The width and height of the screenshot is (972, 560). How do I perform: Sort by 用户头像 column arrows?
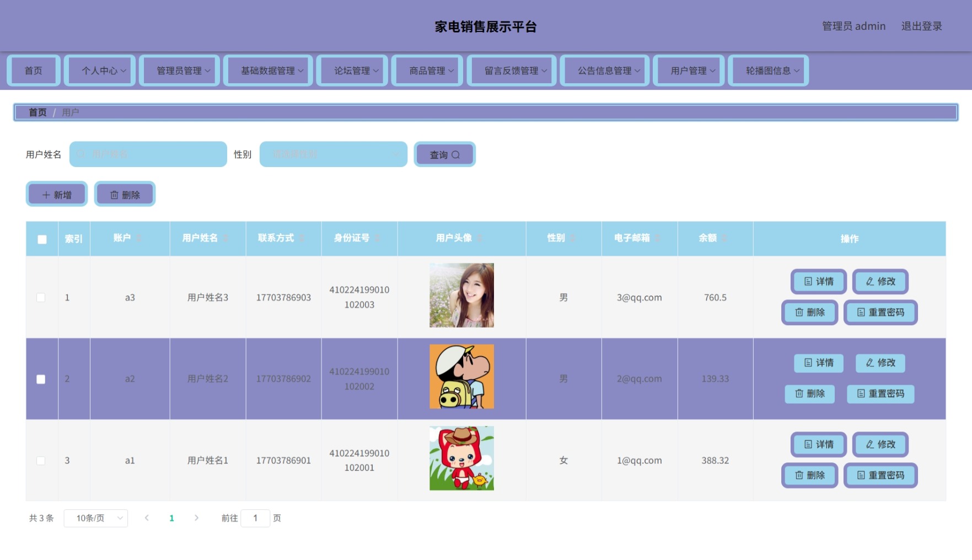pyautogui.click(x=480, y=238)
